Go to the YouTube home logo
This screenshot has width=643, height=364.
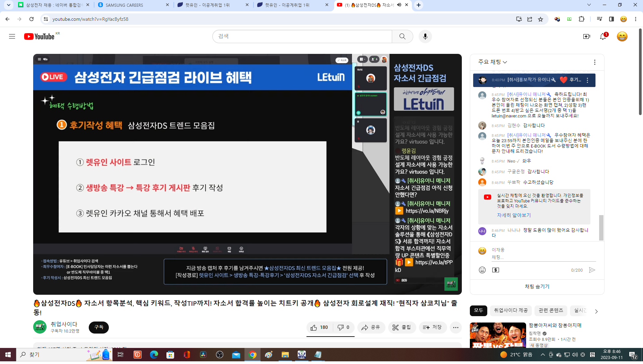pyautogui.click(x=39, y=36)
